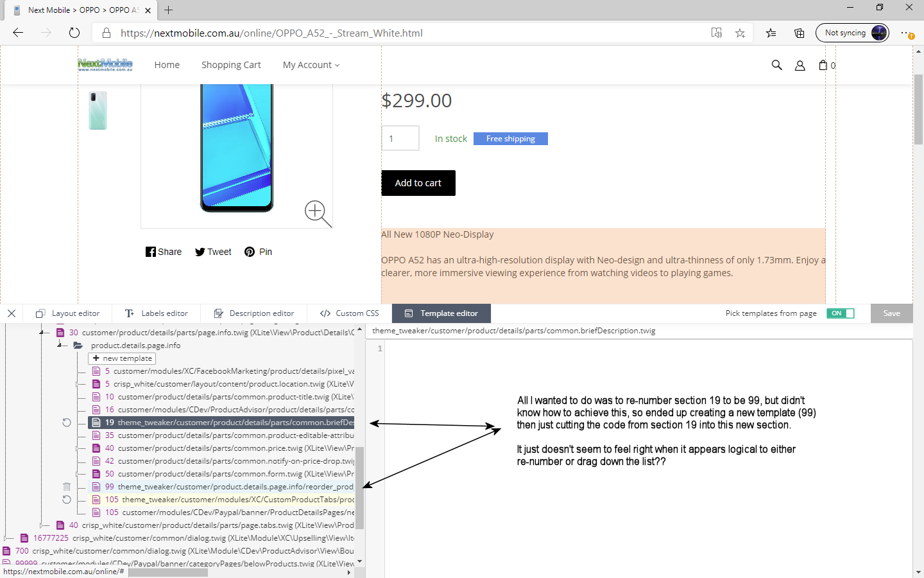The width and height of the screenshot is (924, 578).
Task: Click browser back arrow
Action: 18,33
